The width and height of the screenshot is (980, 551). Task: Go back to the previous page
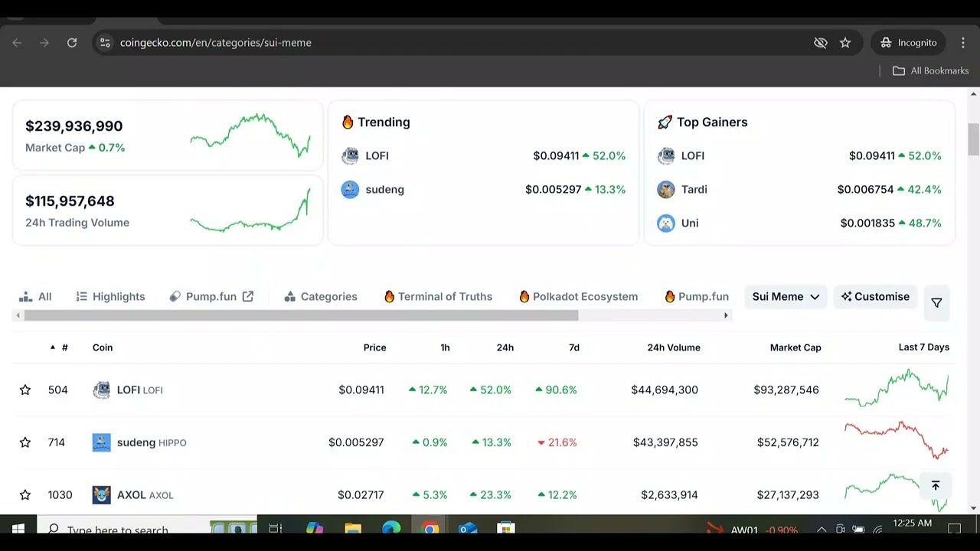(17, 43)
